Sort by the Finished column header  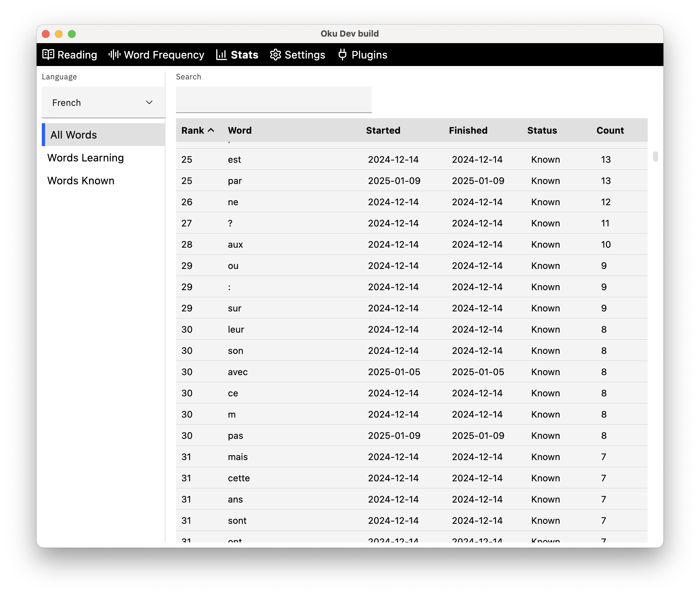[x=468, y=130]
